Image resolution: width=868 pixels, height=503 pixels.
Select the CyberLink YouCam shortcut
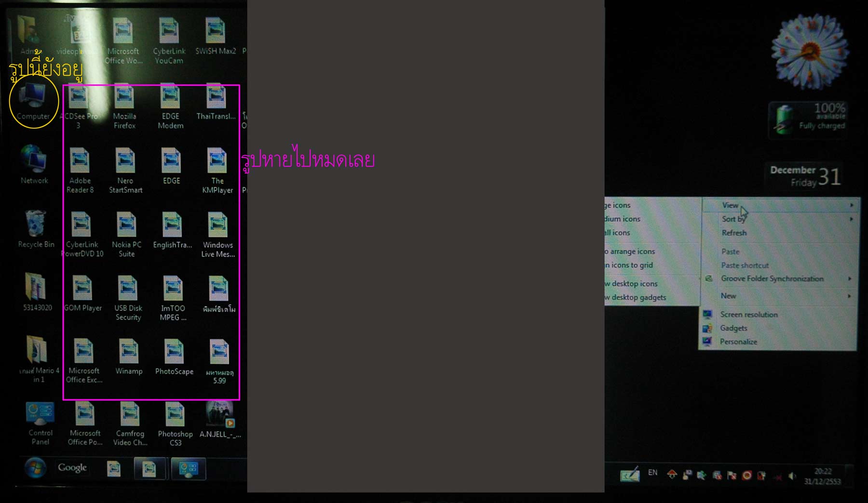click(169, 40)
